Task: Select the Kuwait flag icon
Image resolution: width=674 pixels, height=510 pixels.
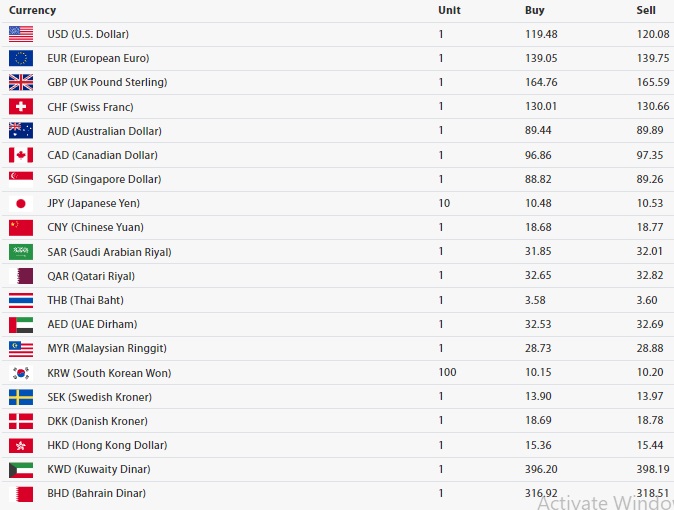Action: coord(21,469)
